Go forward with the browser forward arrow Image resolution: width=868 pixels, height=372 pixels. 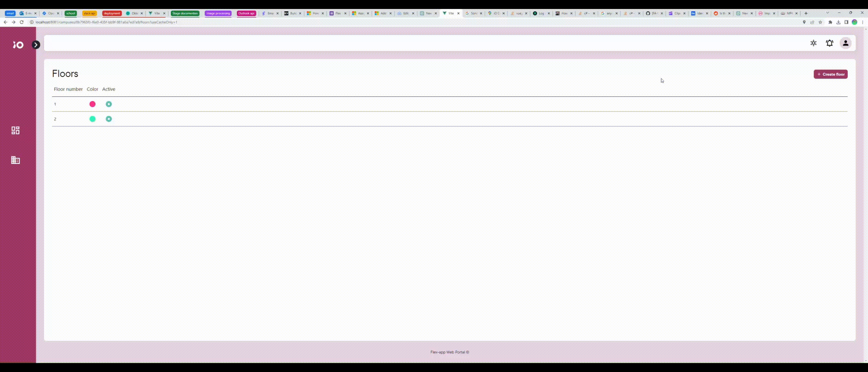(x=13, y=22)
